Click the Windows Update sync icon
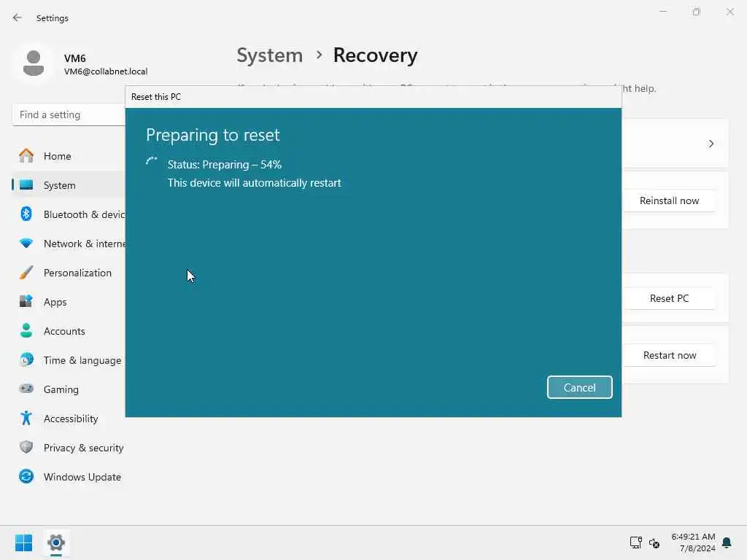Screen dimensions: 747x560 (26, 476)
